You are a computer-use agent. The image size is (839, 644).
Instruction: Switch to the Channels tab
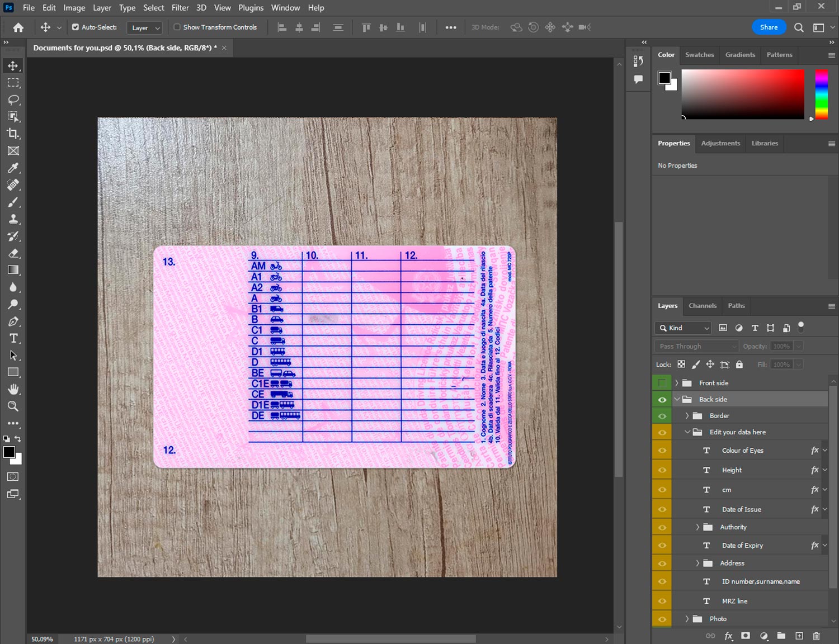[702, 306]
